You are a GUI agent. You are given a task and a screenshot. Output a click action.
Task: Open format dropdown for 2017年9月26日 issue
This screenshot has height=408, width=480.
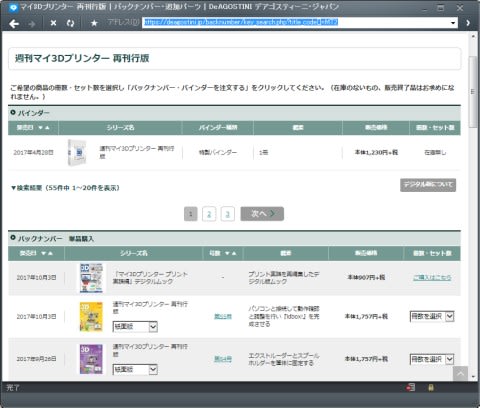[x=135, y=369]
